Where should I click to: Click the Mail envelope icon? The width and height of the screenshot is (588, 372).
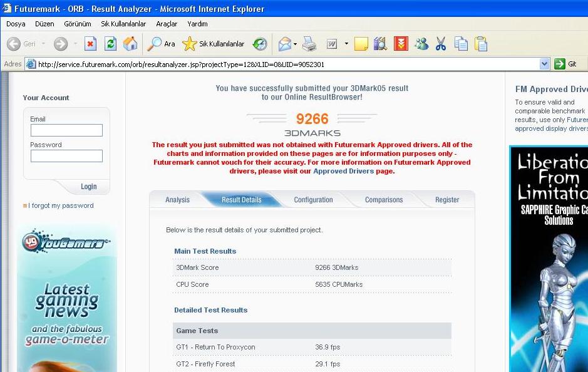(285, 44)
